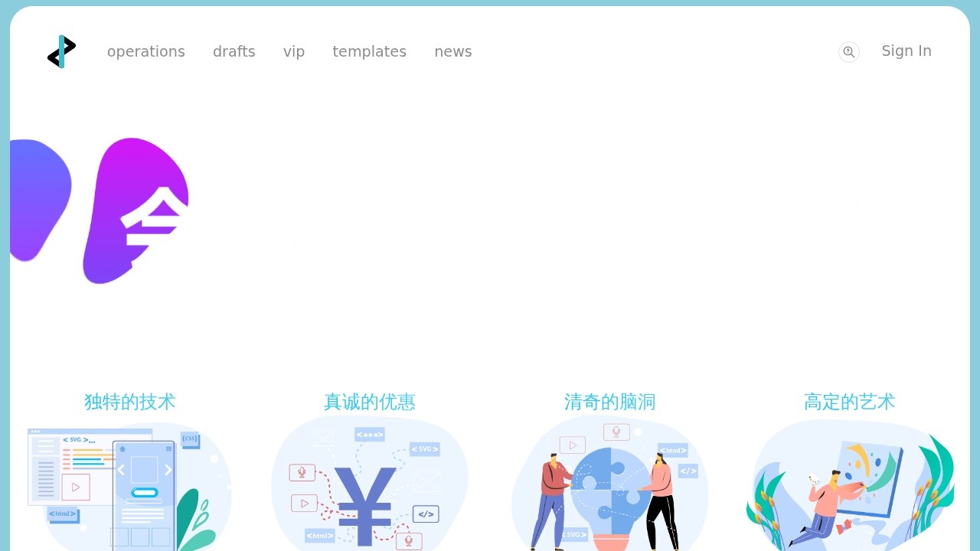This screenshot has width=980, height=551.
Task: Click the microphone box above the lightbulb
Action: click(x=616, y=432)
